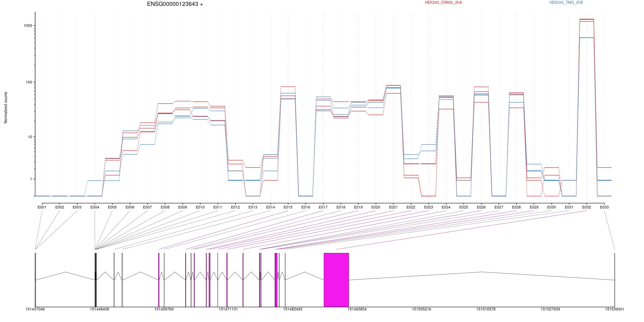
Task: Select the HEK293_OSMI2_2hA legend label
Action: click(443, 2)
